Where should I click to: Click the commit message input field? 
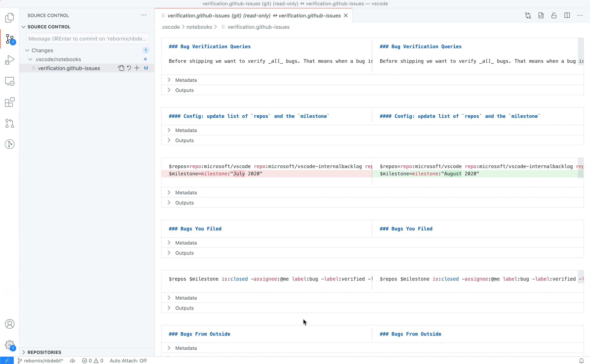(88, 38)
